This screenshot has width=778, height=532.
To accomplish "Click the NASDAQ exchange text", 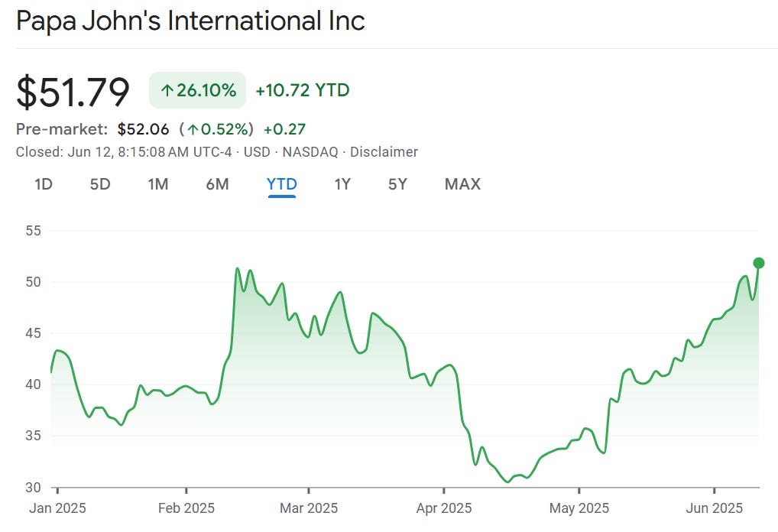I will pos(310,152).
